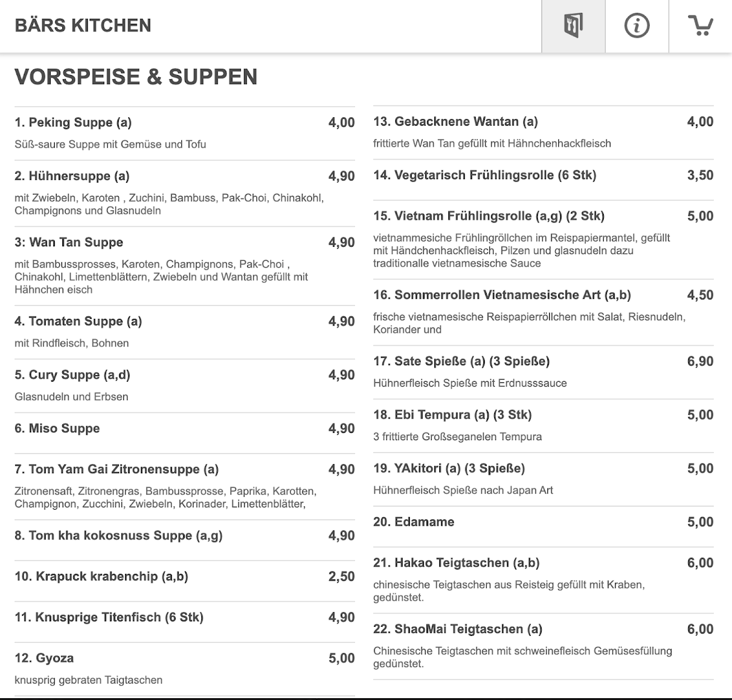Click price 5,00 of Edamame
Image resolution: width=732 pixels, height=700 pixels.
point(700,522)
